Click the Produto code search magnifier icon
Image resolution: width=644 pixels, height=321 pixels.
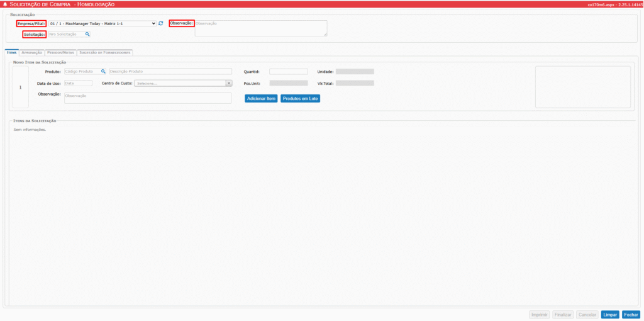[103, 72]
